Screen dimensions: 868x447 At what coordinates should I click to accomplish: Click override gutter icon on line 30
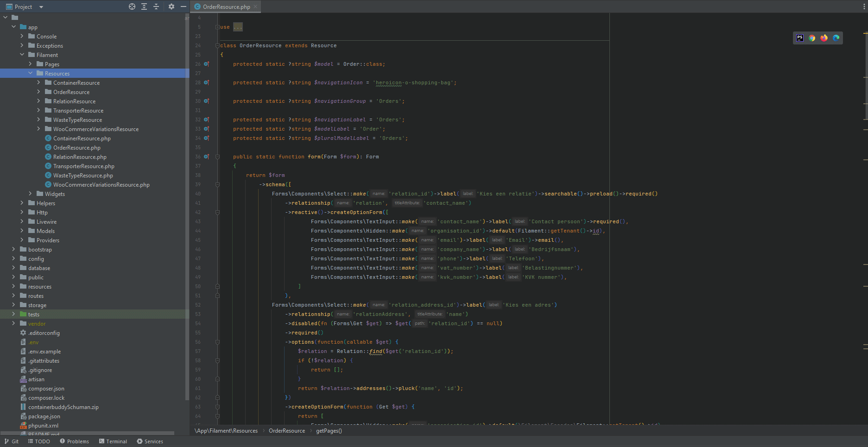coord(207,101)
